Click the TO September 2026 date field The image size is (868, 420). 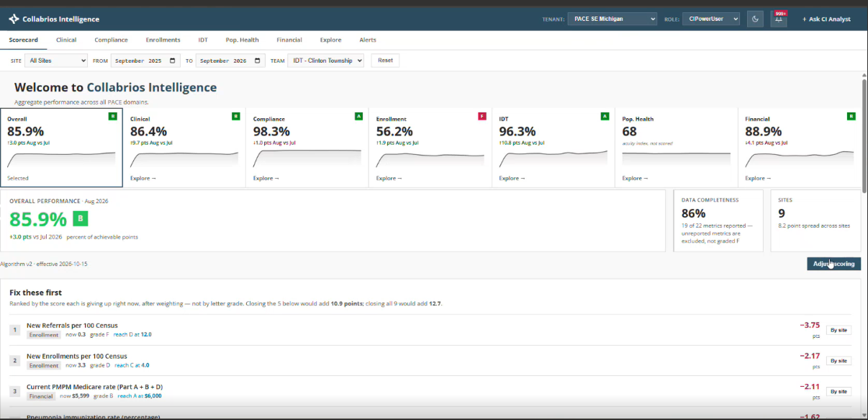tap(230, 61)
